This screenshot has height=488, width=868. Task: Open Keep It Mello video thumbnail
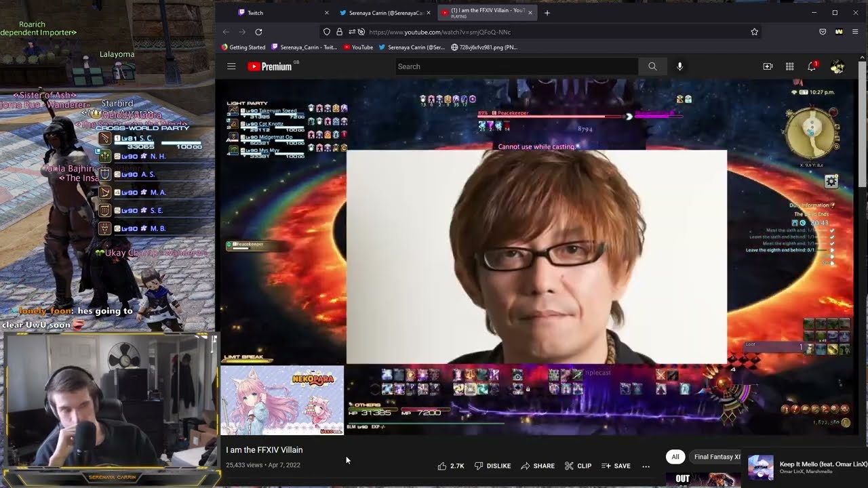click(x=760, y=467)
